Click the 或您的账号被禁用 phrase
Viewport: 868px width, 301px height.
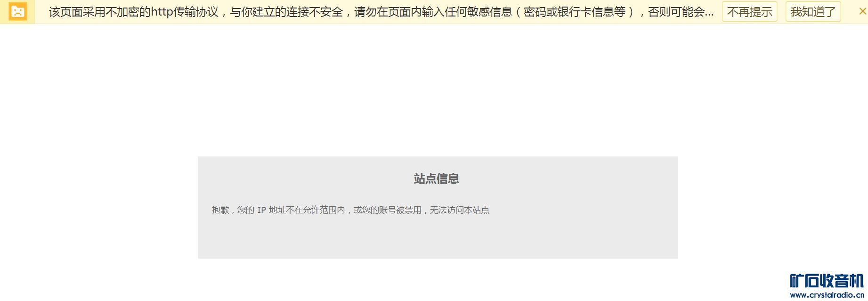coord(388,210)
